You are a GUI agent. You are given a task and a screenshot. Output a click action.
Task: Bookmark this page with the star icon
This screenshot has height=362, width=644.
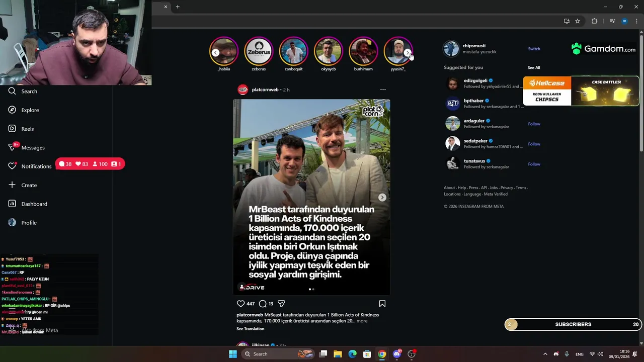[578, 21]
